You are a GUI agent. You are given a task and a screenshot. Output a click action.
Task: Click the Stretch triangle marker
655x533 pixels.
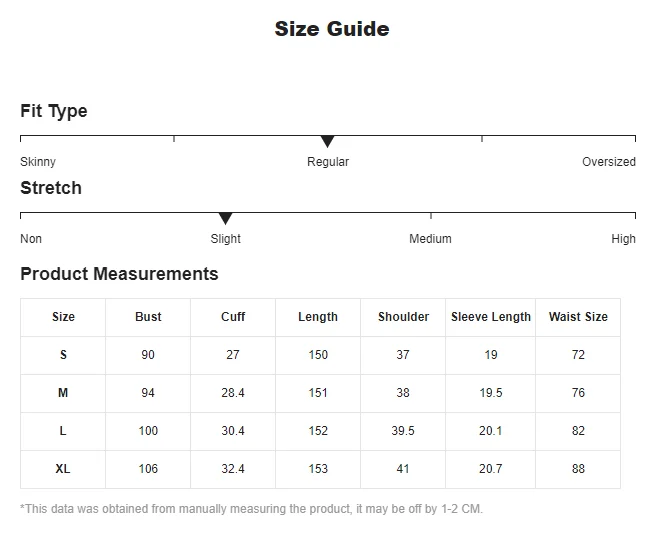tap(225, 218)
